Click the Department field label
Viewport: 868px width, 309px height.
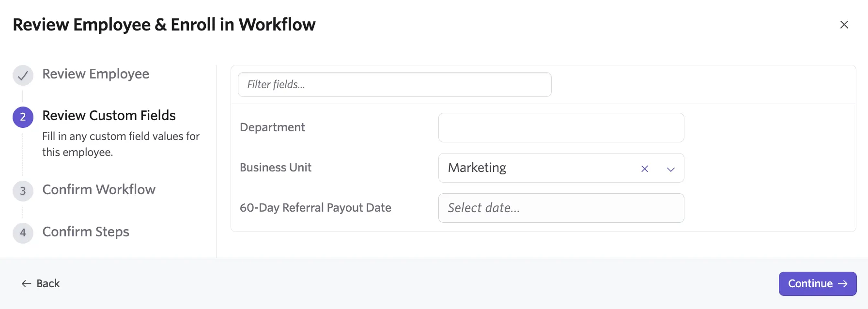(272, 127)
